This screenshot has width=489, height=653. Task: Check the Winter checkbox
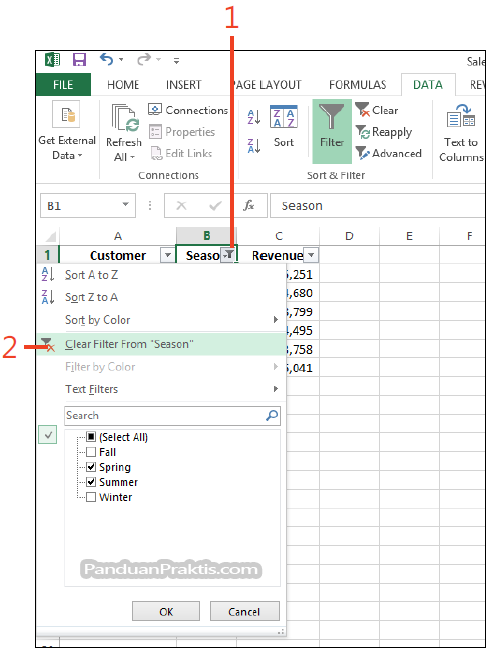pyautogui.click(x=91, y=497)
